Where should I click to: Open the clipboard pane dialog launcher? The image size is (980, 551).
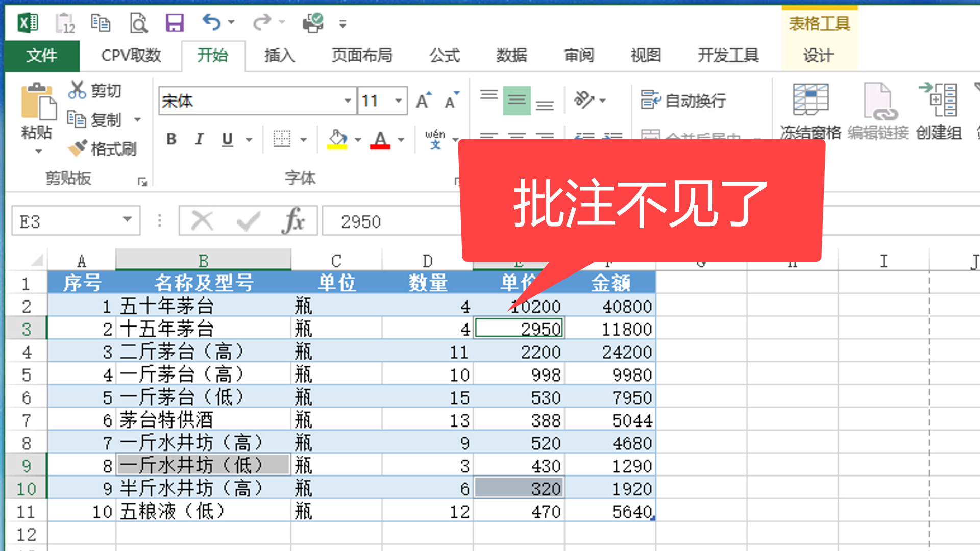142,182
